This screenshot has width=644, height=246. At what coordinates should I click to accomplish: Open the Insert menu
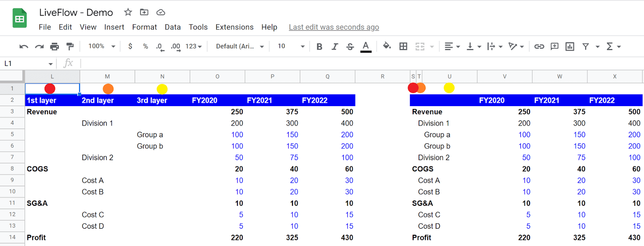114,27
